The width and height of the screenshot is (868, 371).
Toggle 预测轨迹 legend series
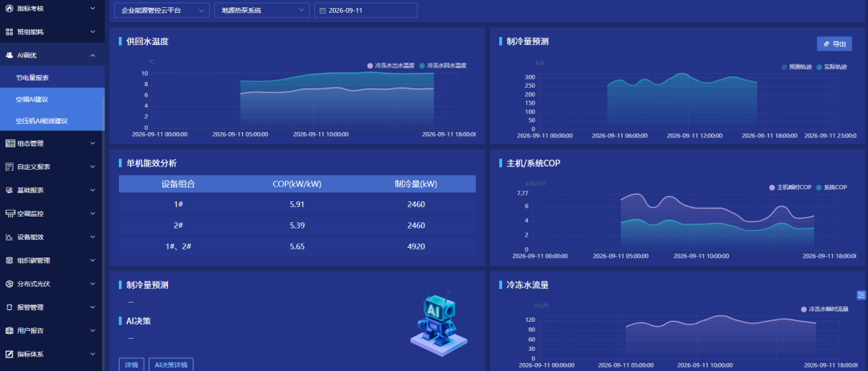click(796, 67)
